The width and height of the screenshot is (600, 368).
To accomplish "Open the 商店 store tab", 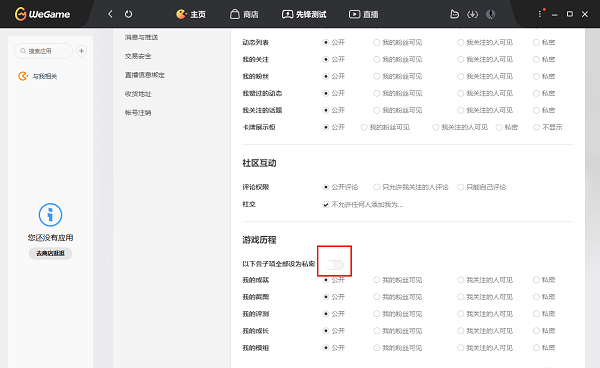I will [x=244, y=14].
